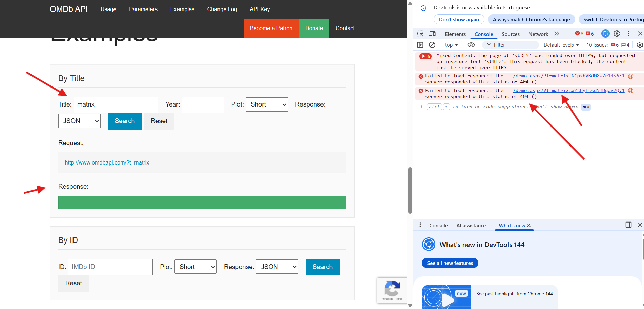Open the Contact link

click(x=345, y=28)
